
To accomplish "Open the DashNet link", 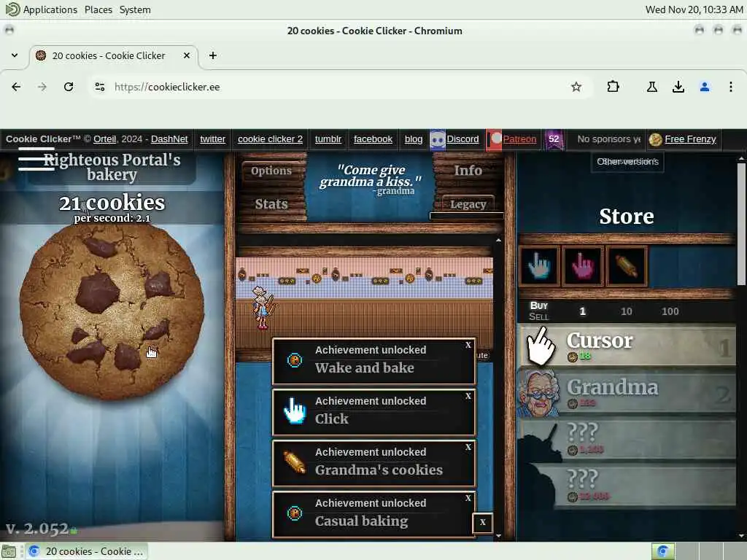I will pos(169,139).
